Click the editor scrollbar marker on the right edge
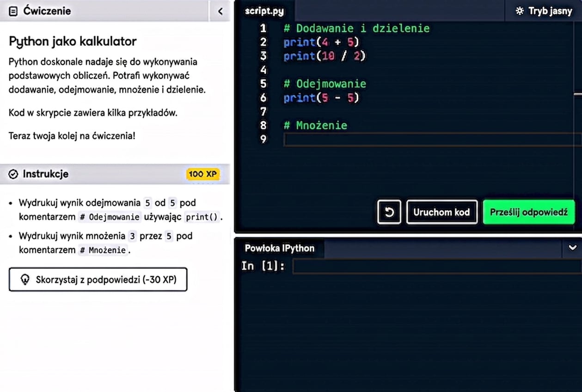 click(577, 94)
